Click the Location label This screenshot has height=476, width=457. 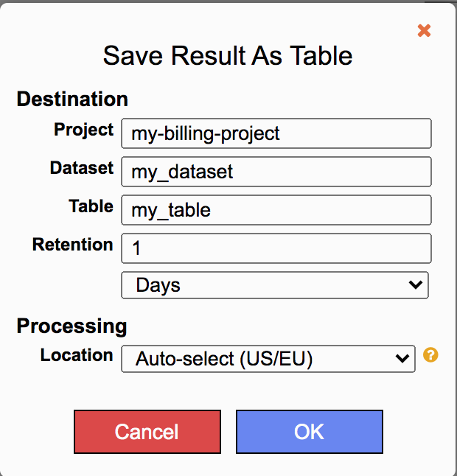(x=77, y=355)
